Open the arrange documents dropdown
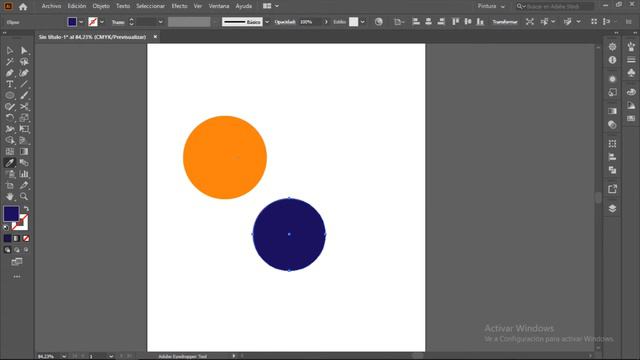Image resolution: width=640 pixels, height=360 pixels. [x=271, y=6]
